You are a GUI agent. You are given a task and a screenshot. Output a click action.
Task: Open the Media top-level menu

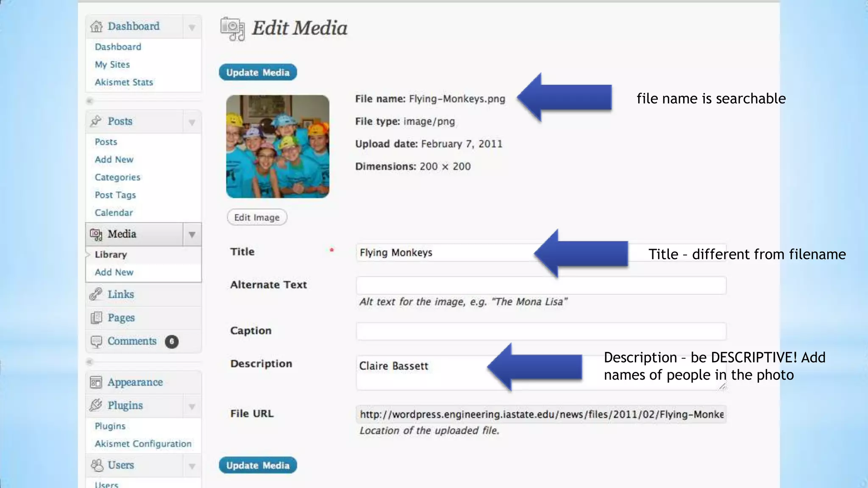tap(122, 234)
